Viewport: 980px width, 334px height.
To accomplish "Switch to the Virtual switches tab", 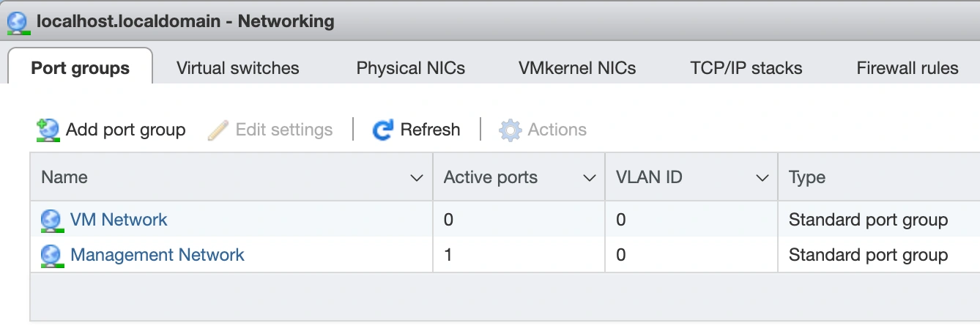I will pos(237,68).
